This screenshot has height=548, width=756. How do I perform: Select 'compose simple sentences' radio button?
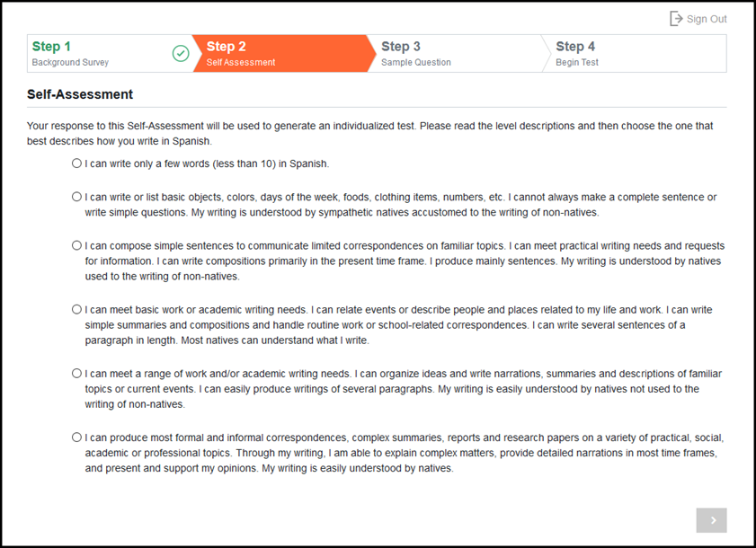pyautogui.click(x=76, y=245)
